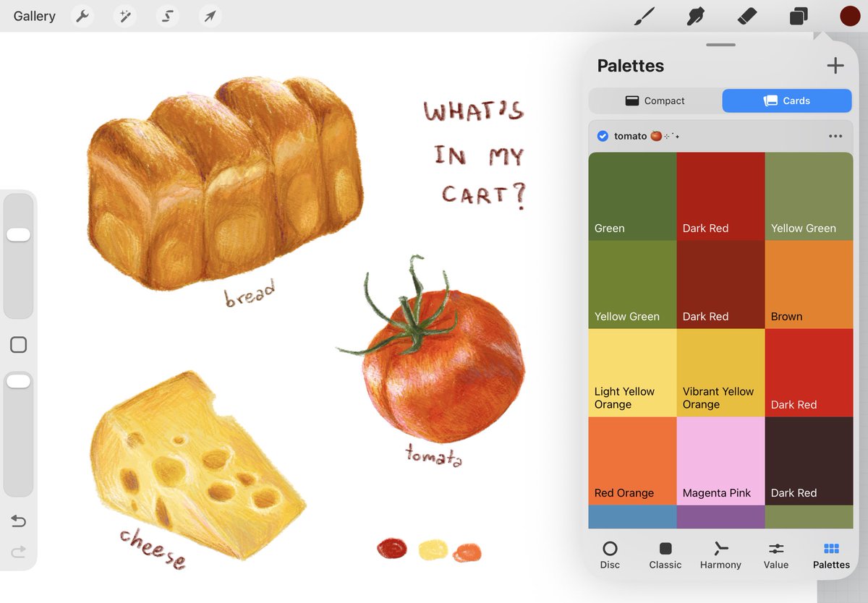Select the Eraser tool
Image resolution: width=868 pixels, height=603 pixels.
[x=746, y=16]
